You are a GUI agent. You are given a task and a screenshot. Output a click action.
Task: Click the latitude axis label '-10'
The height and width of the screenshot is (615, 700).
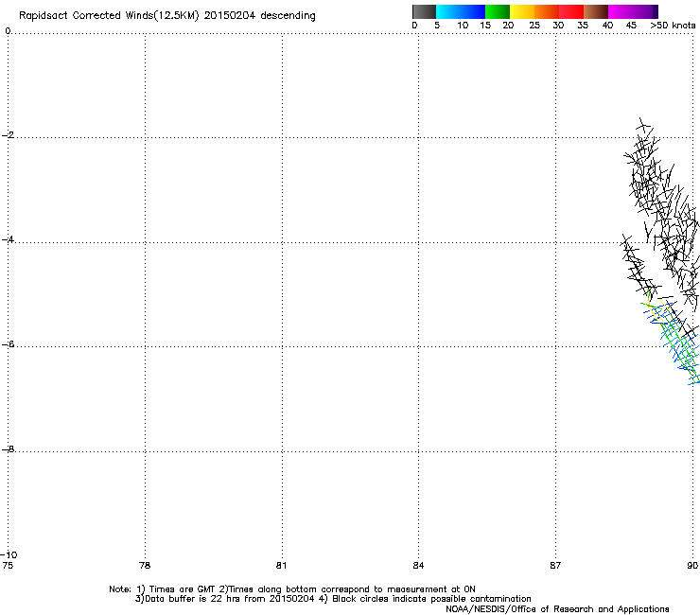[x=9, y=555]
